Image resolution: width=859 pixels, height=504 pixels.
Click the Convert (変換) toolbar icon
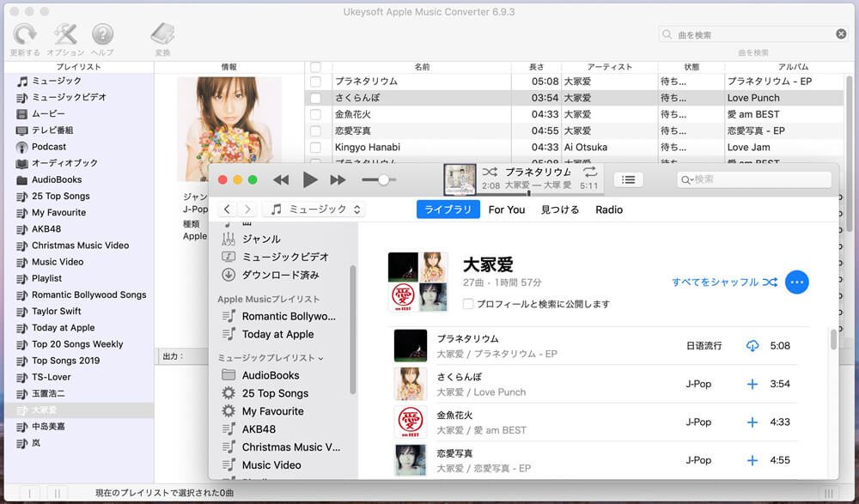pyautogui.click(x=162, y=34)
